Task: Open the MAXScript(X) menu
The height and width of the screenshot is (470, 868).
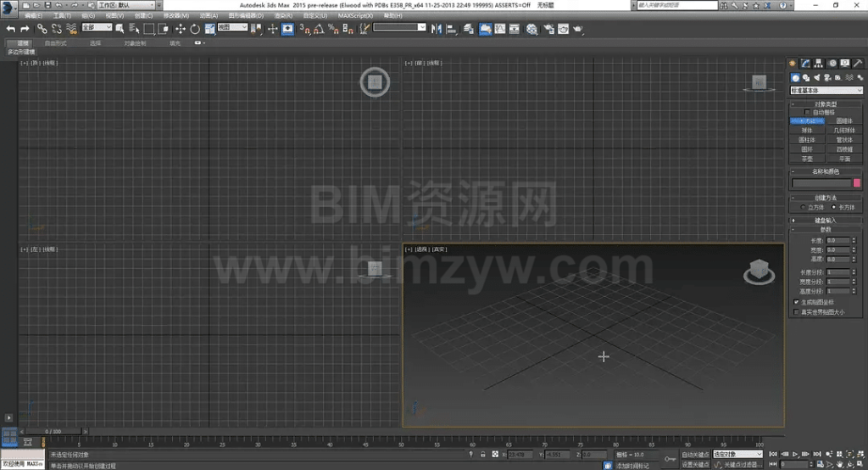Action: point(355,15)
